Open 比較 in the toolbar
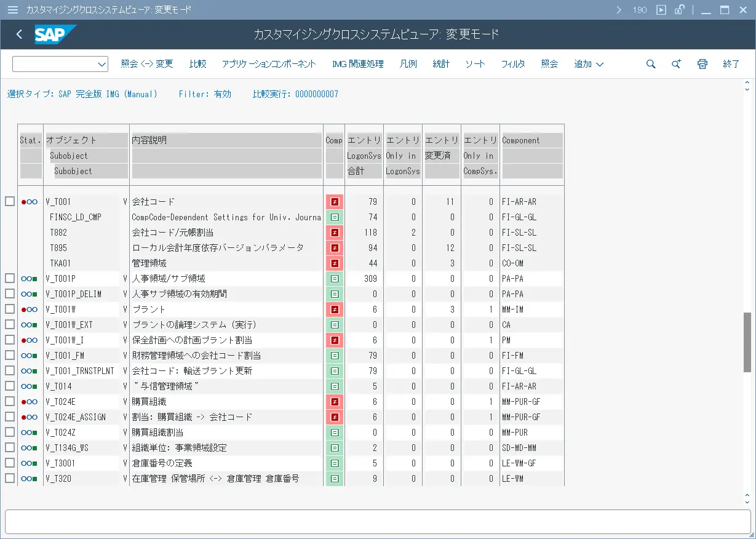The image size is (756, 539). pos(197,64)
